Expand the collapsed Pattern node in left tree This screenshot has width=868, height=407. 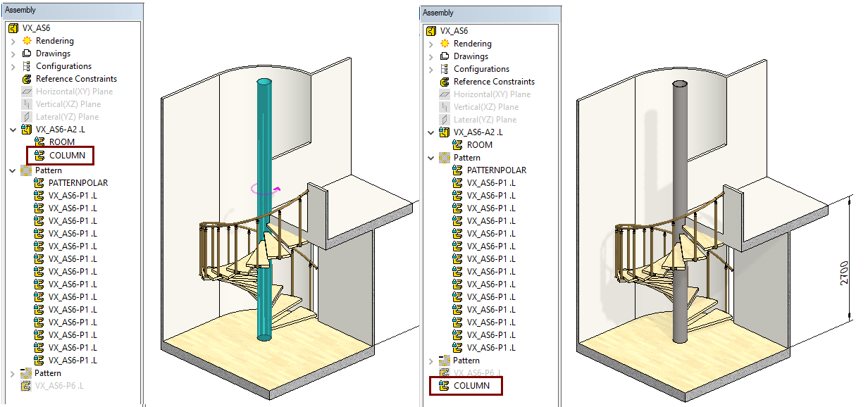coord(13,373)
